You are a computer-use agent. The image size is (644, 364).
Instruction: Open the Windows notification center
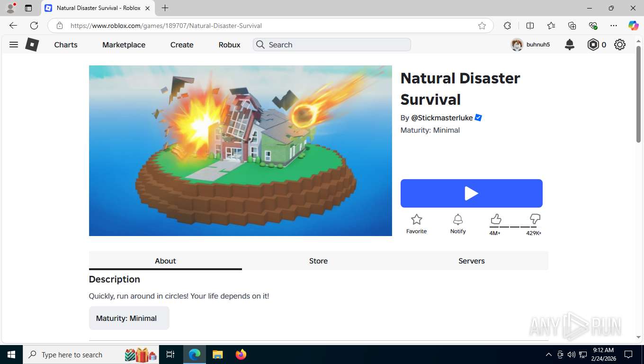[x=628, y=355]
